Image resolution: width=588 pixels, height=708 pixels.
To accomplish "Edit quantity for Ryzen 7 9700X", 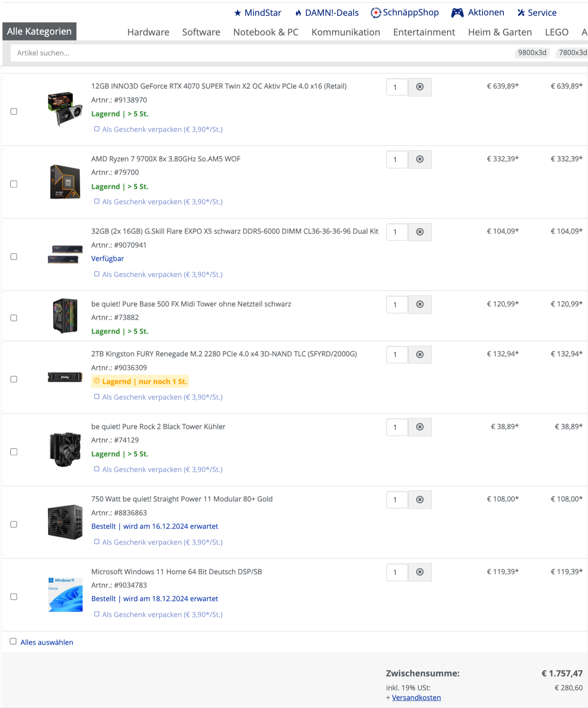I will (397, 159).
